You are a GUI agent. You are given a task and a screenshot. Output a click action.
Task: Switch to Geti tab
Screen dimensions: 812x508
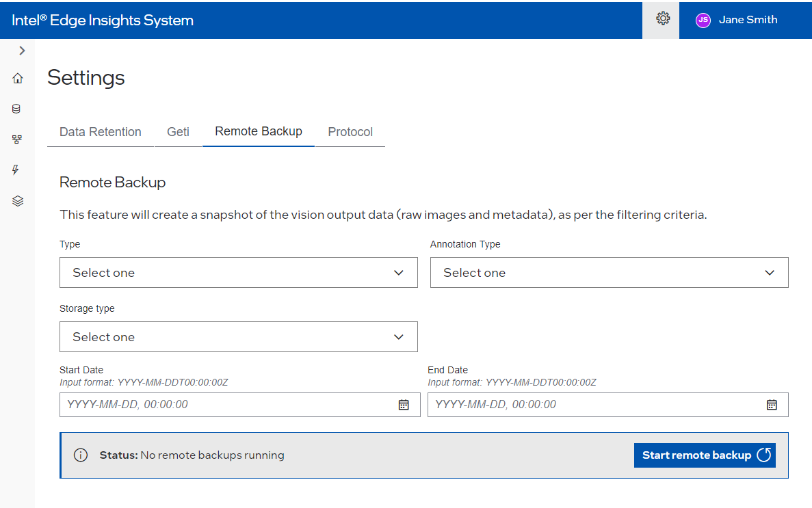178,132
